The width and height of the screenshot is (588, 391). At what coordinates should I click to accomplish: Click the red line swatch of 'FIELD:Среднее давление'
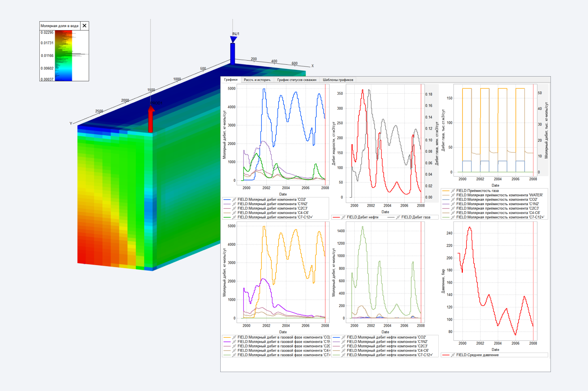pyautogui.click(x=446, y=355)
